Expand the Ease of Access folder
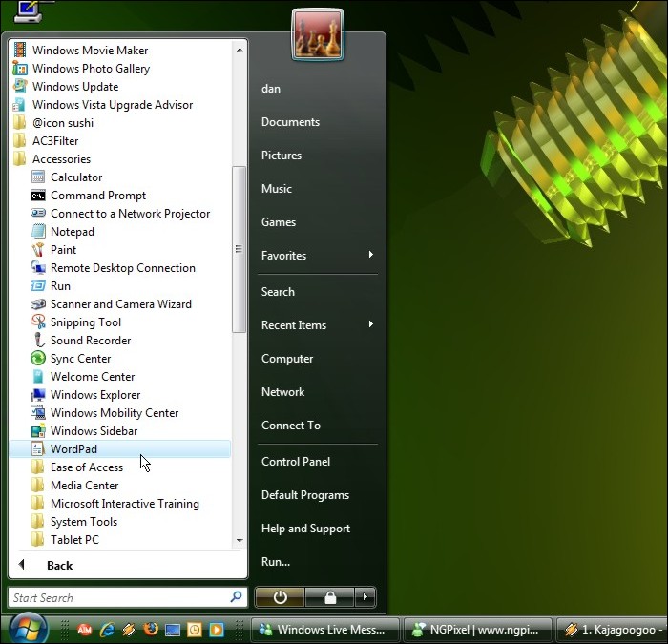 point(86,467)
